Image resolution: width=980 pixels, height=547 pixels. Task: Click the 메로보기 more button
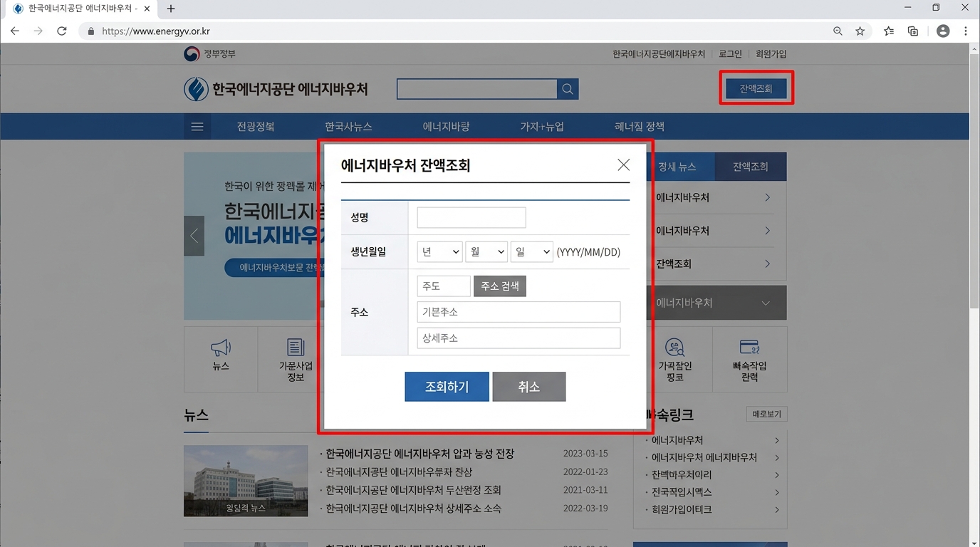pos(766,414)
